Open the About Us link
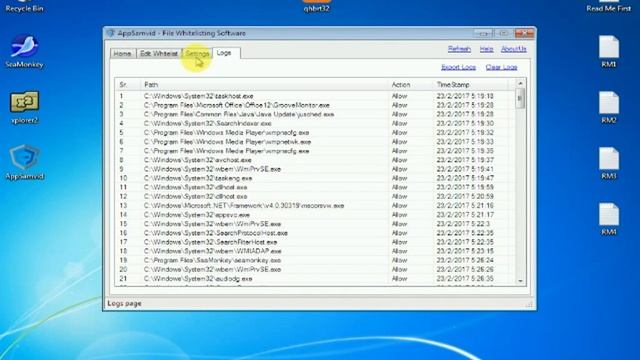640x360 pixels. point(513,49)
